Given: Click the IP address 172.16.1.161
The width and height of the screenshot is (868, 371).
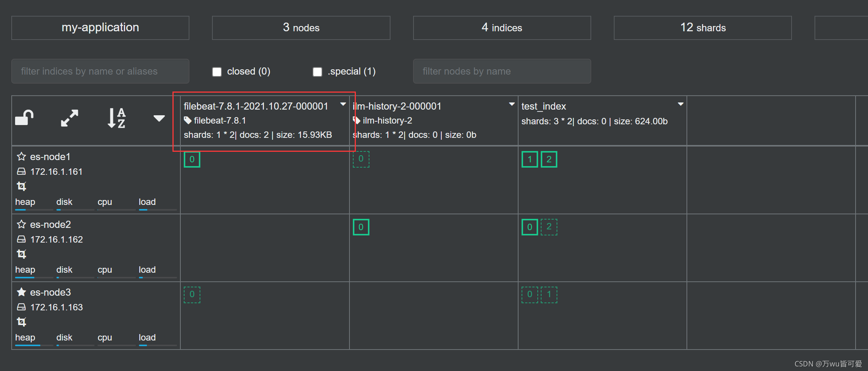Looking at the screenshot, I should tap(56, 172).
